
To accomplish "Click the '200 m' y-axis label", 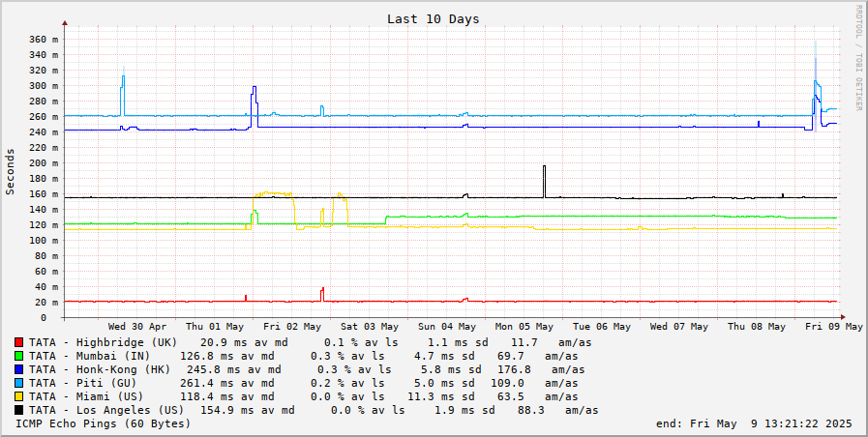I will [44, 163].
